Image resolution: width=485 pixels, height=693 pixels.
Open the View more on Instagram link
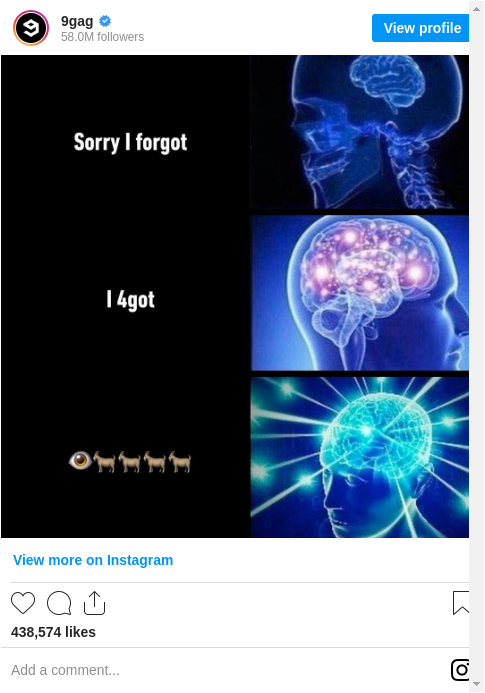93,560
